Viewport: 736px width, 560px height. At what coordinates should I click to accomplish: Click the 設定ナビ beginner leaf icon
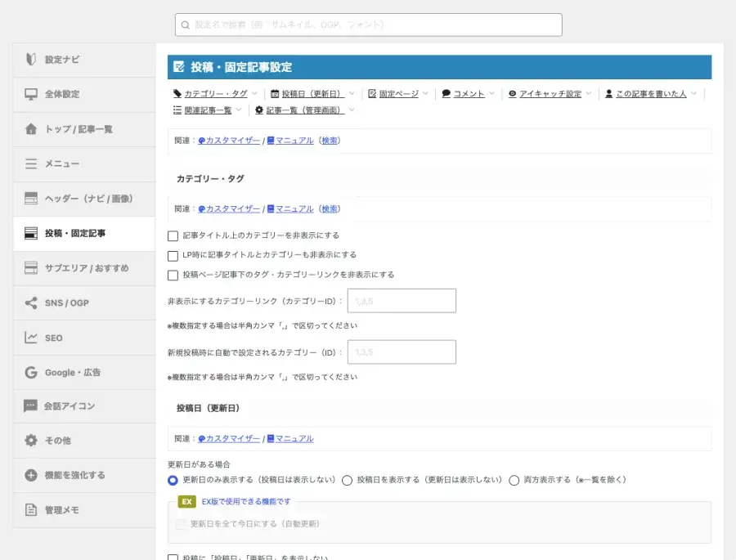tap(31, 59)
